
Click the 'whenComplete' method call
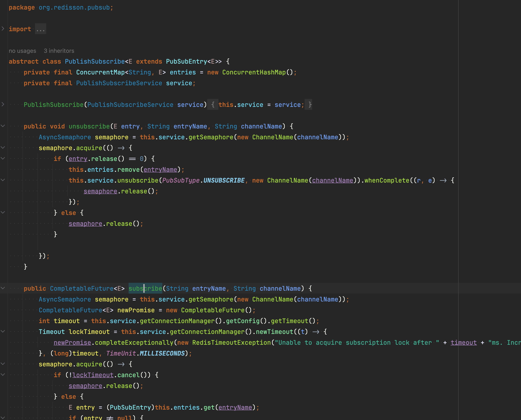pos(387,180)
